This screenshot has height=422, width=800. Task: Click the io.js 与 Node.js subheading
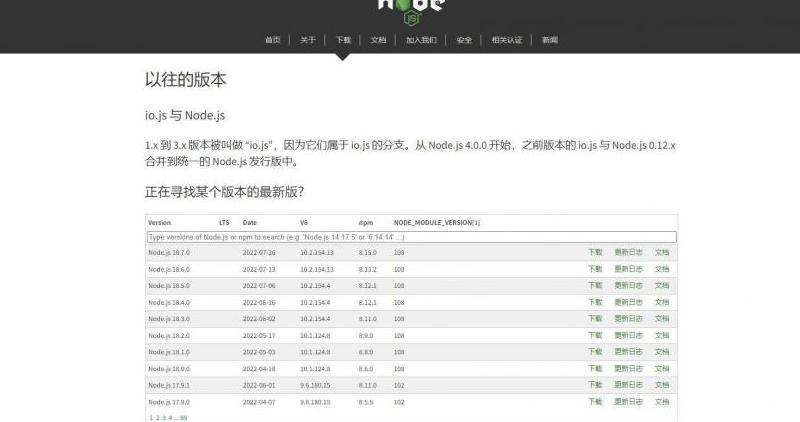point(185,115)
